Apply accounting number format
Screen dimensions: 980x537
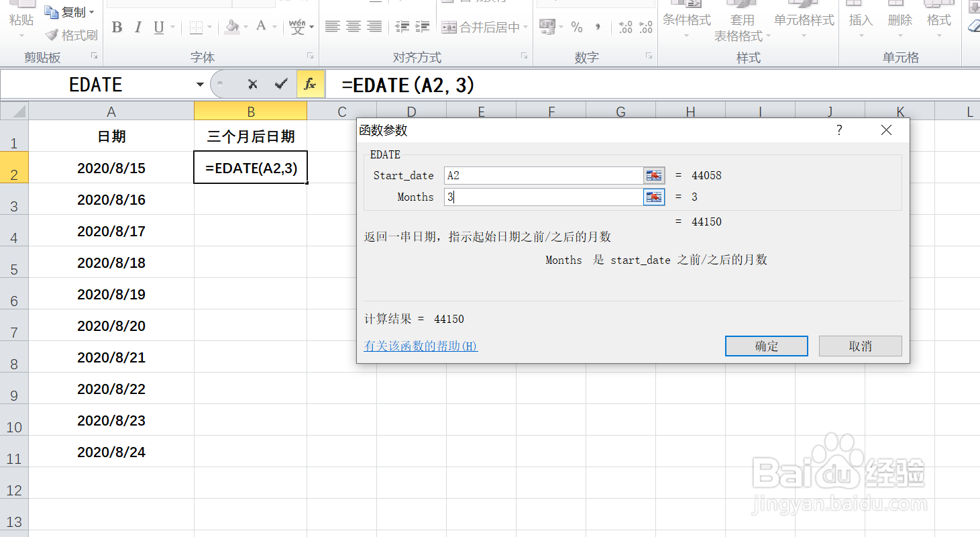coord(547,27)
